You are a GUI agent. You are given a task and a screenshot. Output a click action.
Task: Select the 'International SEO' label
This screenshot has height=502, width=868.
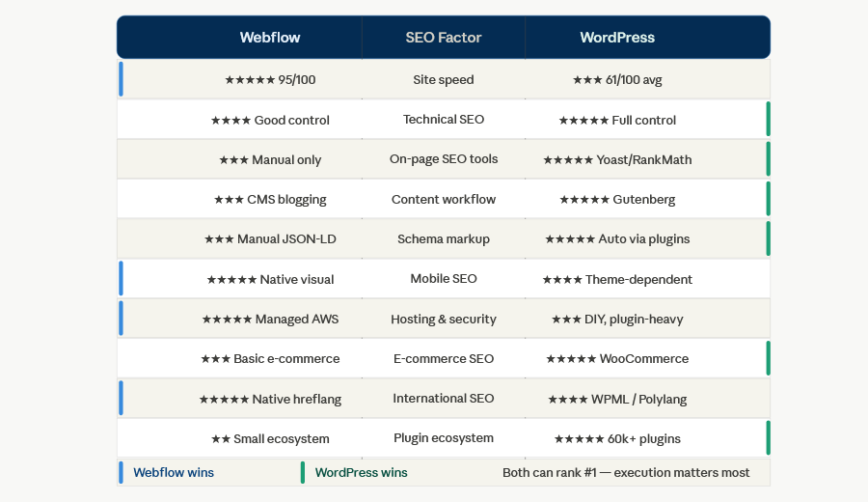coord(444,399)
